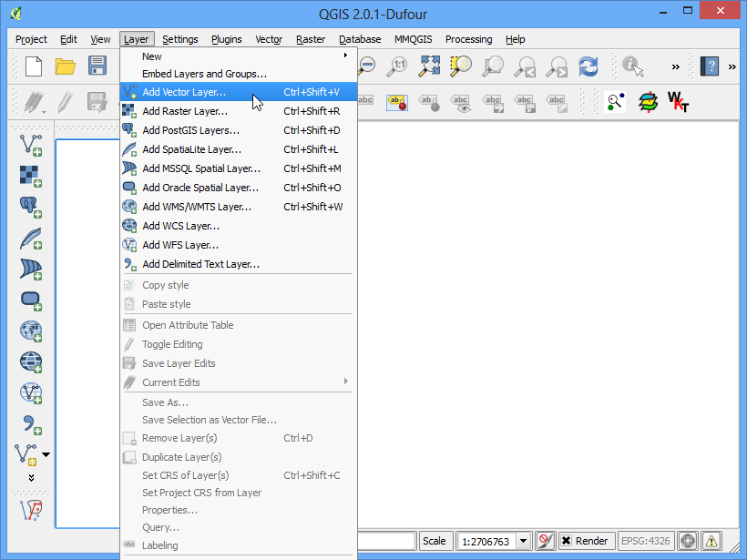Click Add Raster Layer checkerboard icon in side toolbar
747x560 pixels.
point(31,177)
